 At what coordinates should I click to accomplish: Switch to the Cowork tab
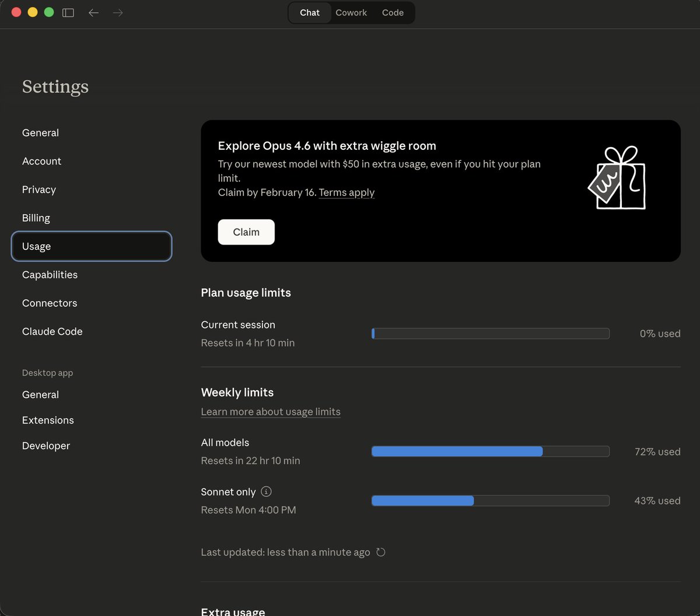point(351,12)
